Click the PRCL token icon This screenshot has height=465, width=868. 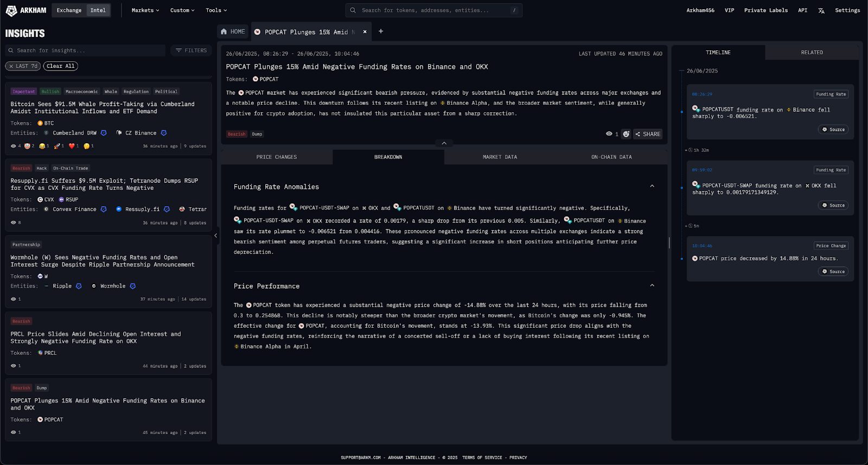(40, 353)
